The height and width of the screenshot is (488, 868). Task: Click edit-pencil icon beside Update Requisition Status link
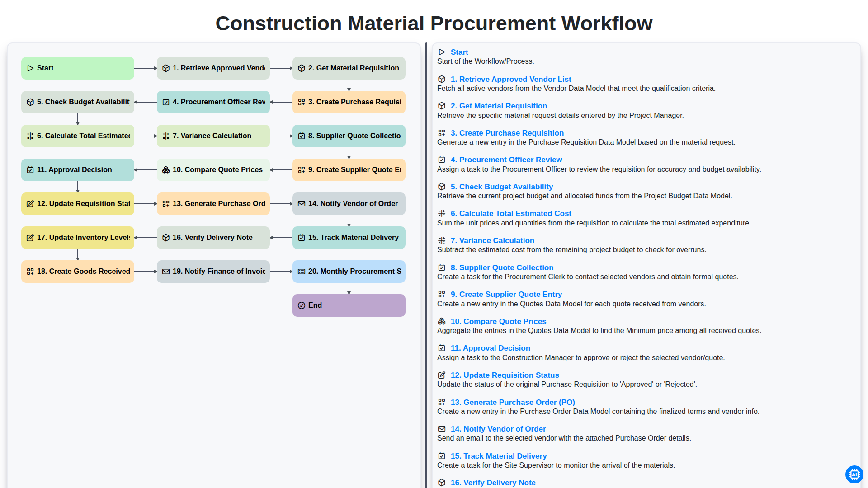pos(442,375)
